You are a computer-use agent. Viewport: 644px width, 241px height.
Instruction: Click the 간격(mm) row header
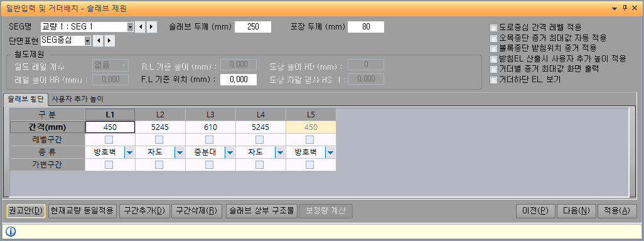[x=47, y=127]
